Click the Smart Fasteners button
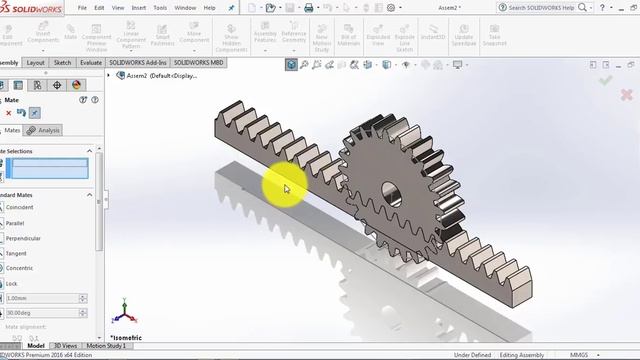Screen dimensions: 640x360 coord(162,35)
